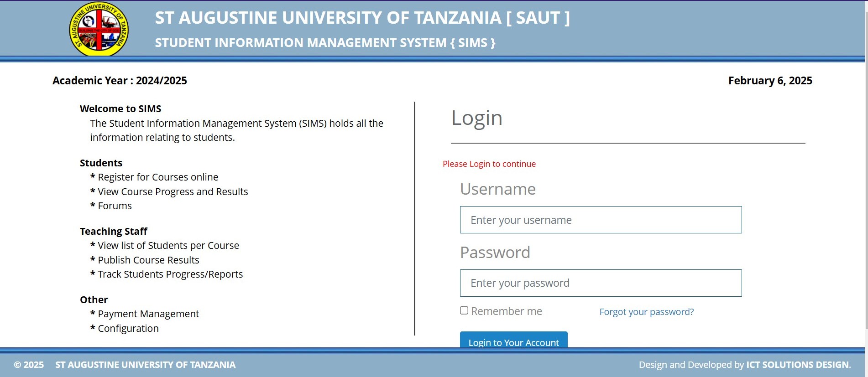
Task: Click ICT SOLUTIONS DESIGN footer credit
Action: (798, 365)
